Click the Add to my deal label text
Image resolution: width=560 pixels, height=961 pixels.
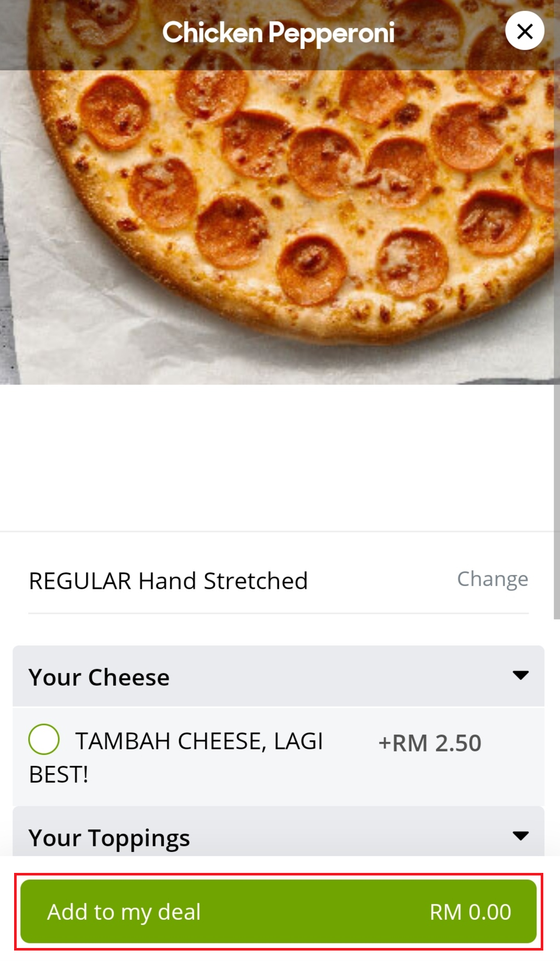[124, 912]
